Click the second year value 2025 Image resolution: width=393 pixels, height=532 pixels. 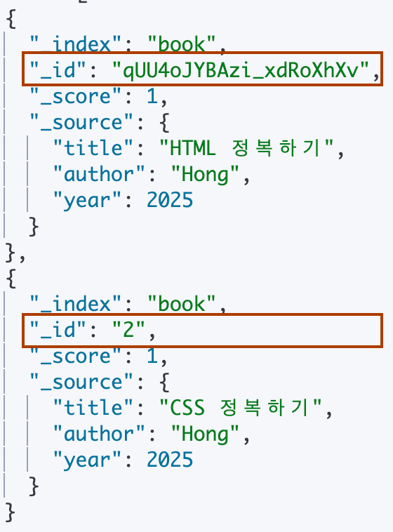[x=170, y=460]
